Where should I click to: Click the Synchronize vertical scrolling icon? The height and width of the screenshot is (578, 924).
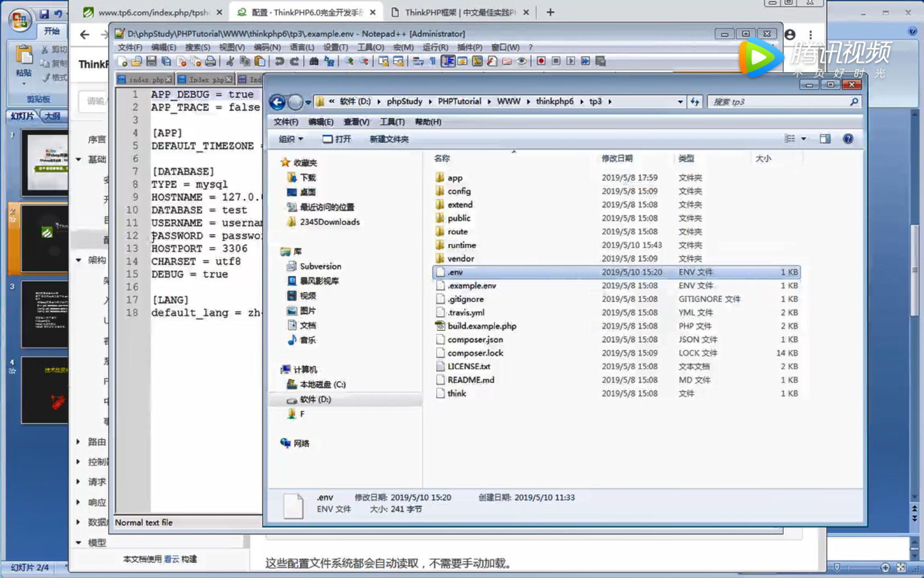point(383,61)
